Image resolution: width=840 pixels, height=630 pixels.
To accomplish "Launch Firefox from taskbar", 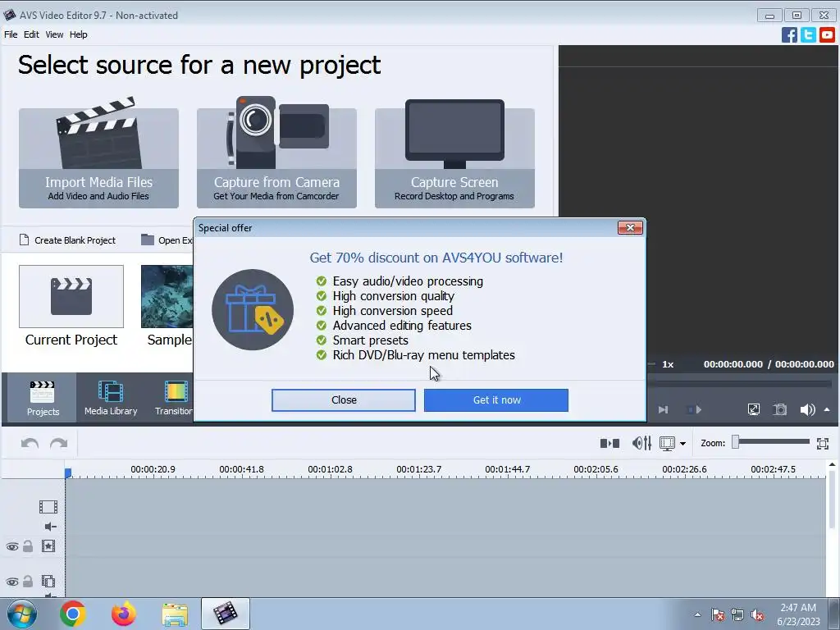I will coord(124,614).
